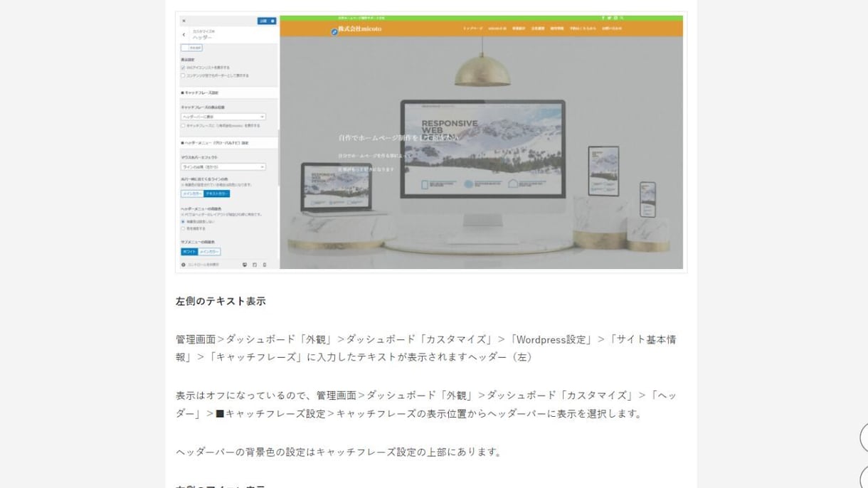Click the paragraph starting 表示はオフになっているので
Screen dimensions: 868x488
tap(426, 405)
